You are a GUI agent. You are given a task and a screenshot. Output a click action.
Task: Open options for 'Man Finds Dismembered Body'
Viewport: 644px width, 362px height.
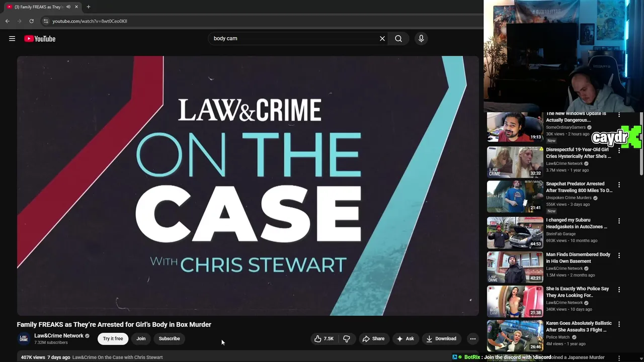(619, 255)
